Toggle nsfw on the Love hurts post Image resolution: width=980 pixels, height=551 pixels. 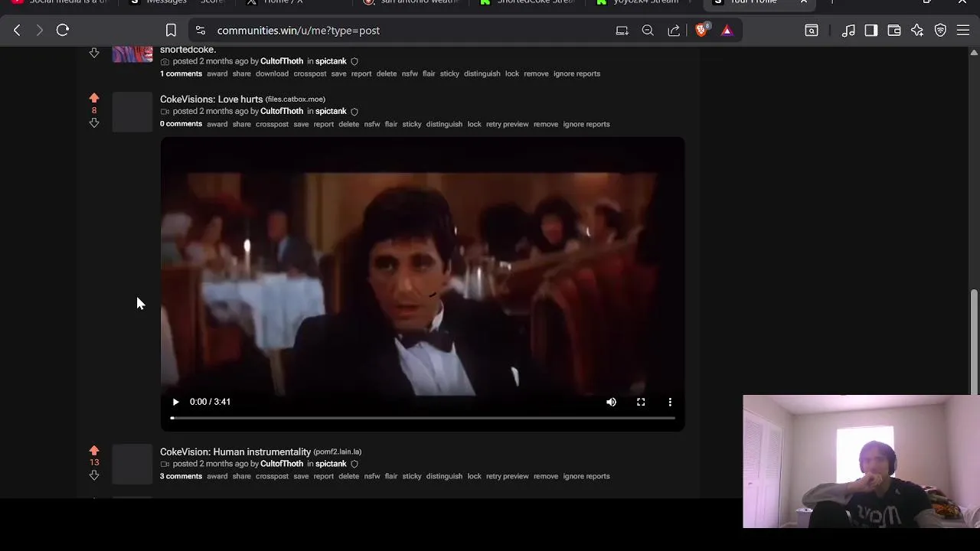click(372, 124)
